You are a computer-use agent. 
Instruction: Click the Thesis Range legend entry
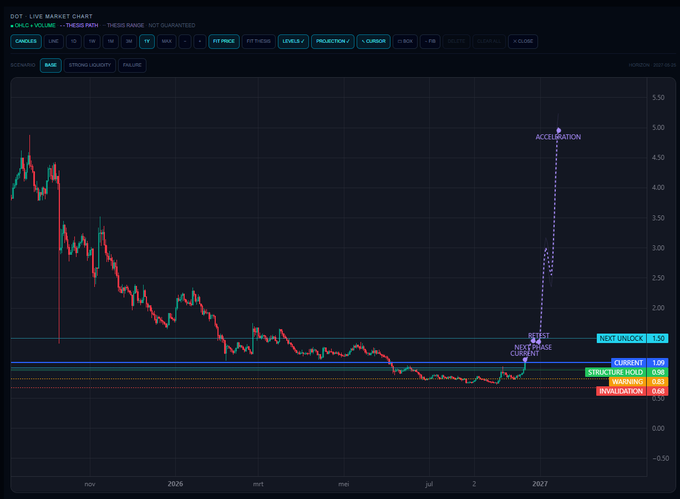coord(124,26)
